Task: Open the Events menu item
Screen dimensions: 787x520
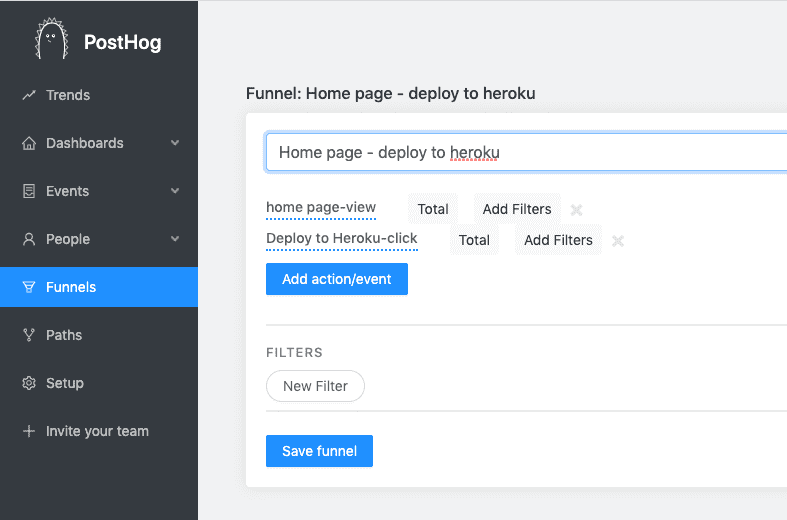Action: point(99,191)
